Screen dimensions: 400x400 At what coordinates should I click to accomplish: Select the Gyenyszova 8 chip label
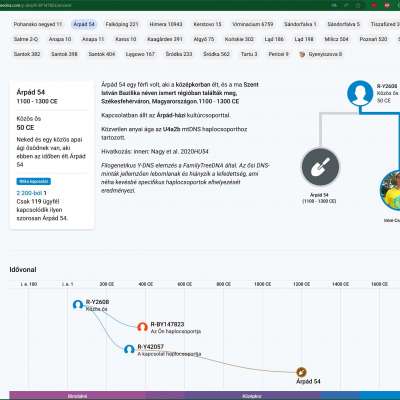tap(325, 54)
